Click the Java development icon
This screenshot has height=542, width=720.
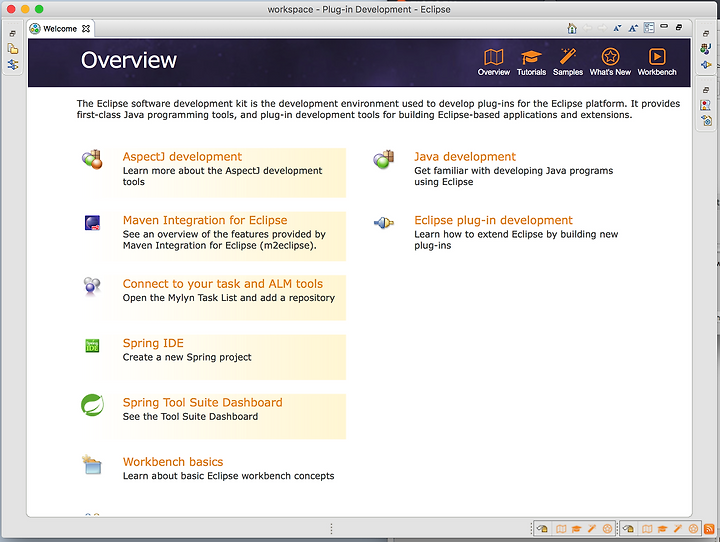click(384, 159)
